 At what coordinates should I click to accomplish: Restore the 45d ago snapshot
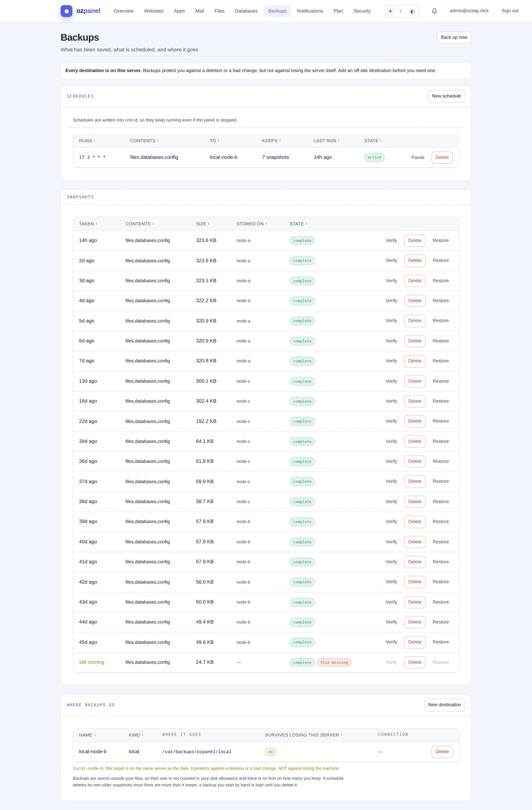440,642
